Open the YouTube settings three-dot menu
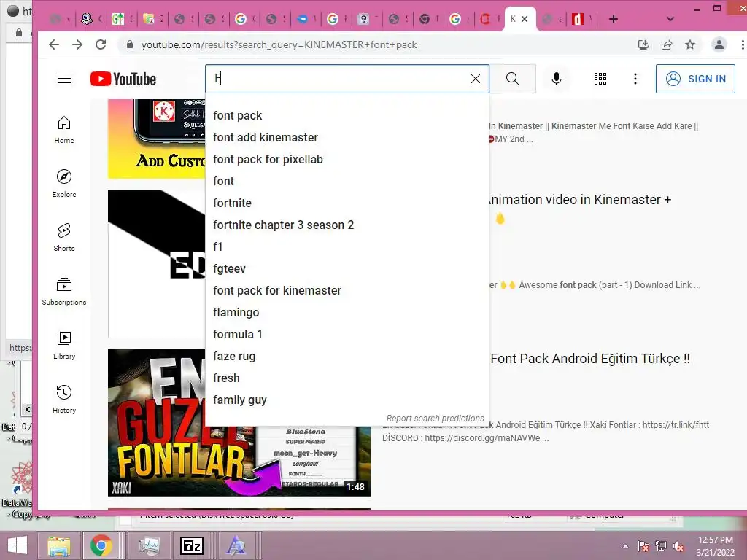The image size is (747, 560). click(635, 79)
